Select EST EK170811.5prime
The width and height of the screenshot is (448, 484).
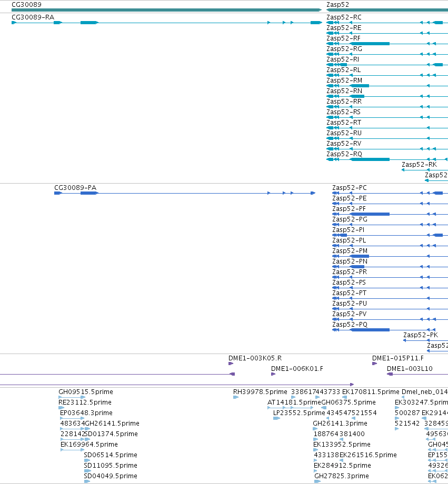(371, 392)
